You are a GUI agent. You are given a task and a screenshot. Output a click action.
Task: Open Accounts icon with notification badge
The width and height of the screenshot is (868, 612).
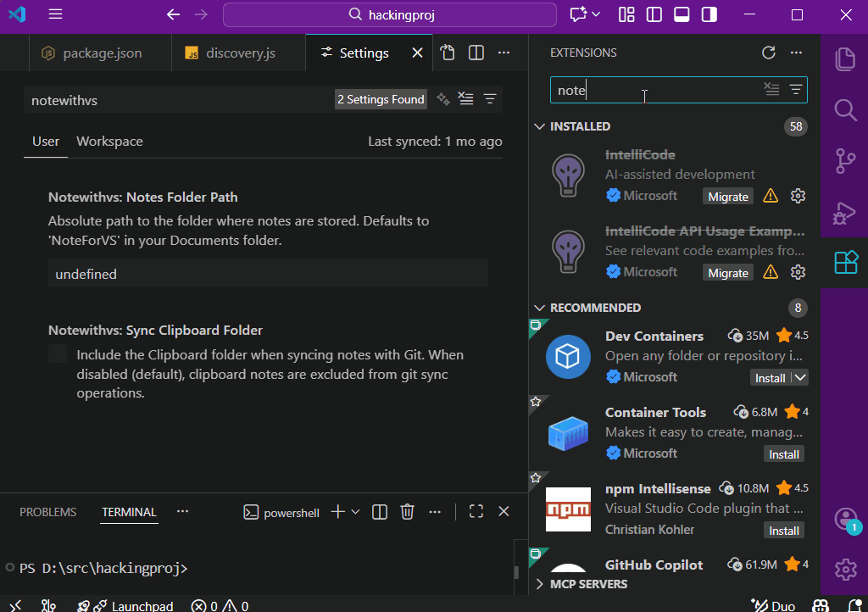(846, 520)
